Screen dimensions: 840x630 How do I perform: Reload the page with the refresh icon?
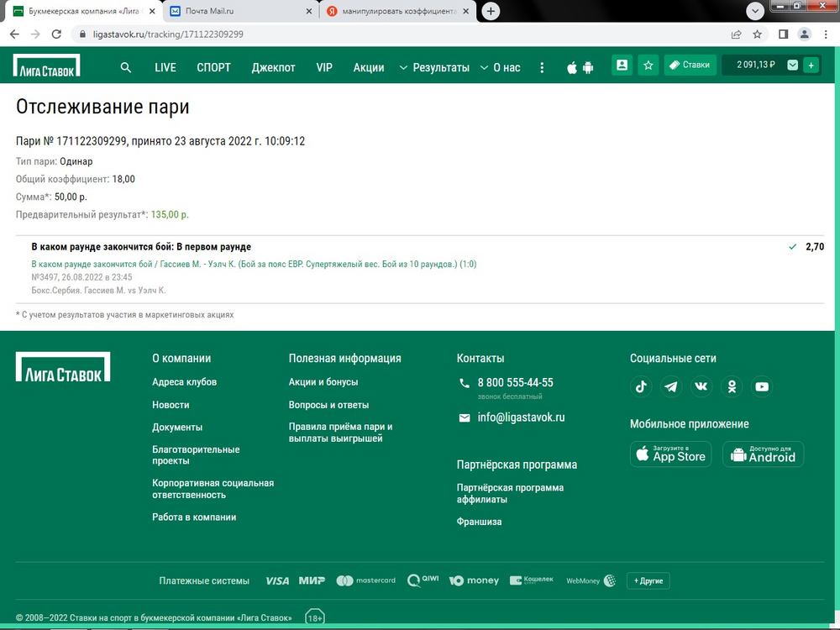[x=56, y=34]
